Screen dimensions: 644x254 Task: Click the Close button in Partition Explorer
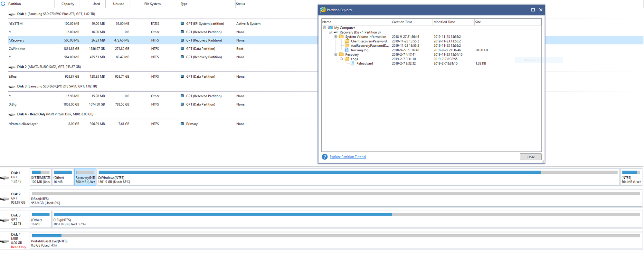[x=531, y=157]
